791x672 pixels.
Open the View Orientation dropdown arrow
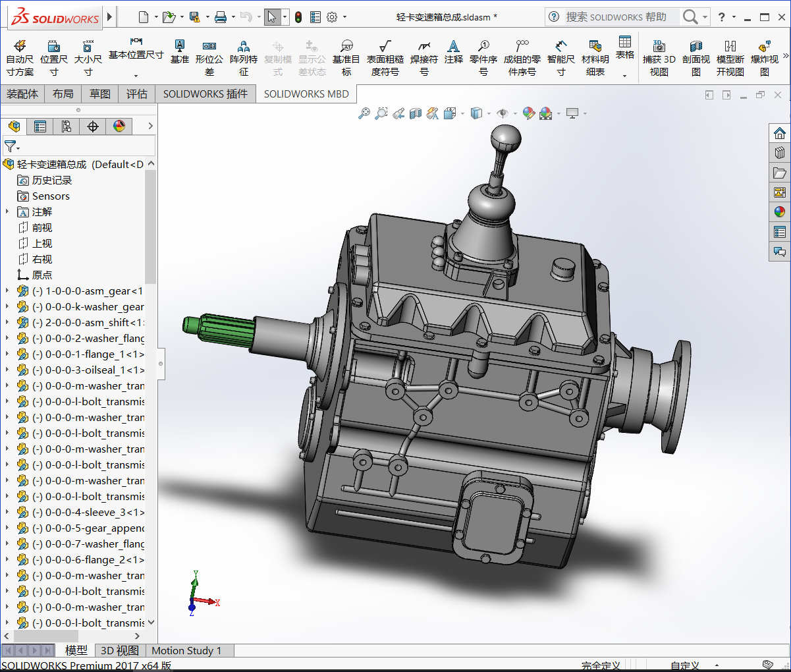(x=462, y=113)
